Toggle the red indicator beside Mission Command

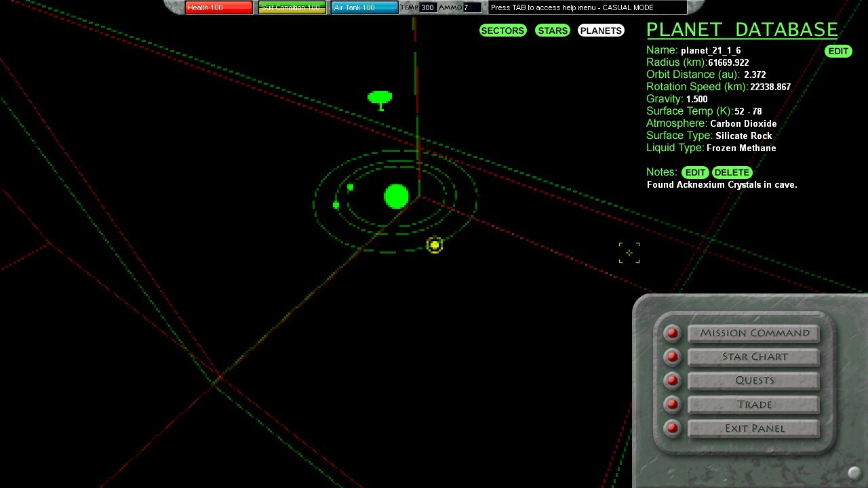(671, 333)
